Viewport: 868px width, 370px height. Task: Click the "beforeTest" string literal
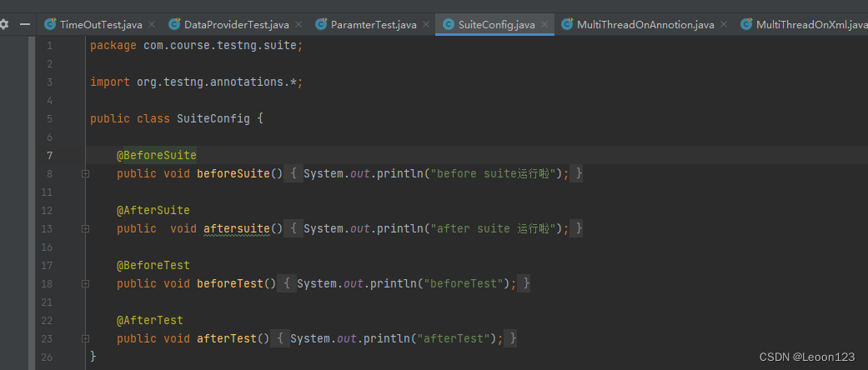(x=464, y=283)
